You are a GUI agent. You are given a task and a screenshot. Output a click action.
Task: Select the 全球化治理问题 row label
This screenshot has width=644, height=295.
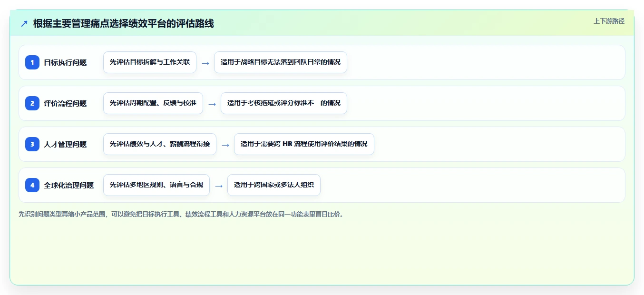[x=69, y=185]
